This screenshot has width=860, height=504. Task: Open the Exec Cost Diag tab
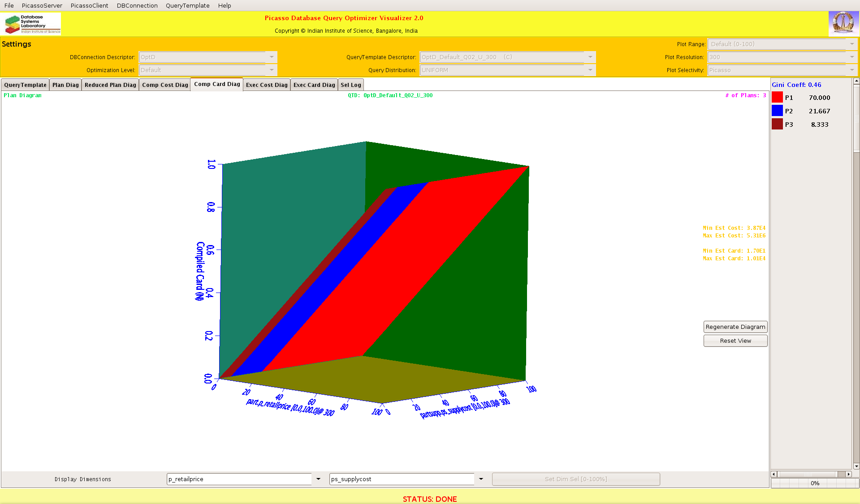[267, 85]
